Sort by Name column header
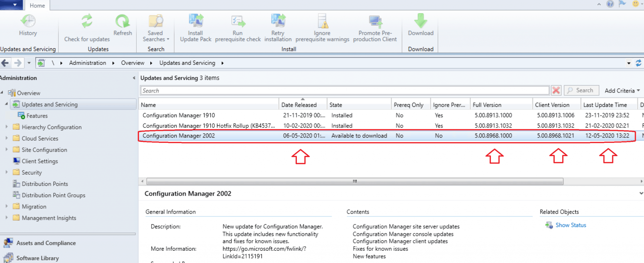This screenshot has width=644, height=263. (x=209, y=105)
